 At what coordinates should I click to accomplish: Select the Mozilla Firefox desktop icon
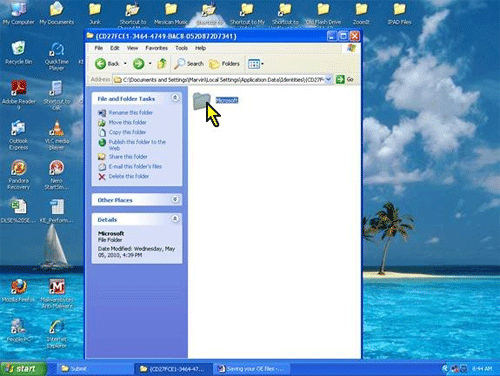(x=19, y=291)
